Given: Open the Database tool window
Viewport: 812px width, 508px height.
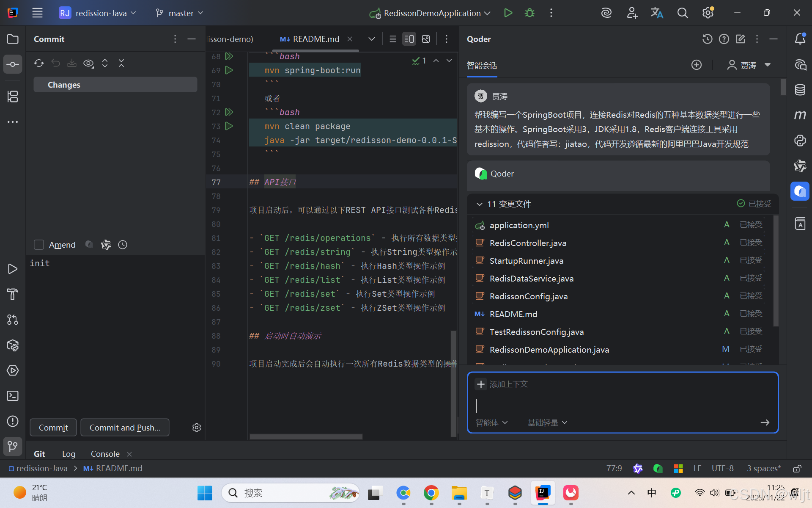Looking at the screenshot, I should pos(800,90).
